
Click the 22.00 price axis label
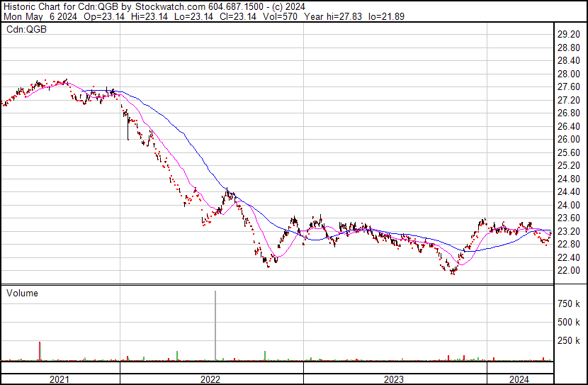[569, 271]
